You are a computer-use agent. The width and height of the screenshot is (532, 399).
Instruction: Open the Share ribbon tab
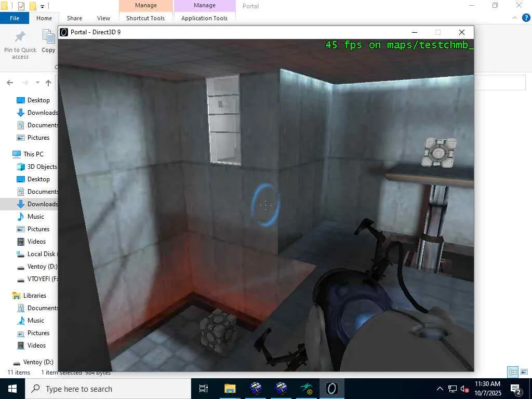point(74,18)
